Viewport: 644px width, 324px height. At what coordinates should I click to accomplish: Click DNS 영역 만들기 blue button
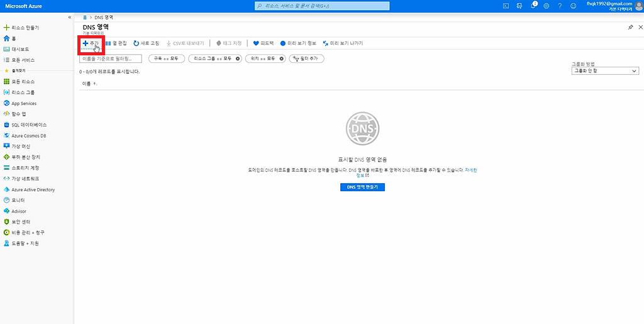(x=362, y=187)
